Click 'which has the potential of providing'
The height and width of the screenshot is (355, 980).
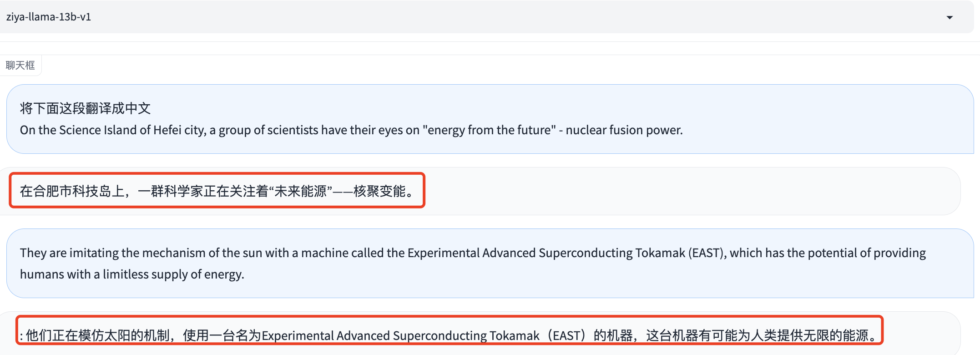(828, 253)
